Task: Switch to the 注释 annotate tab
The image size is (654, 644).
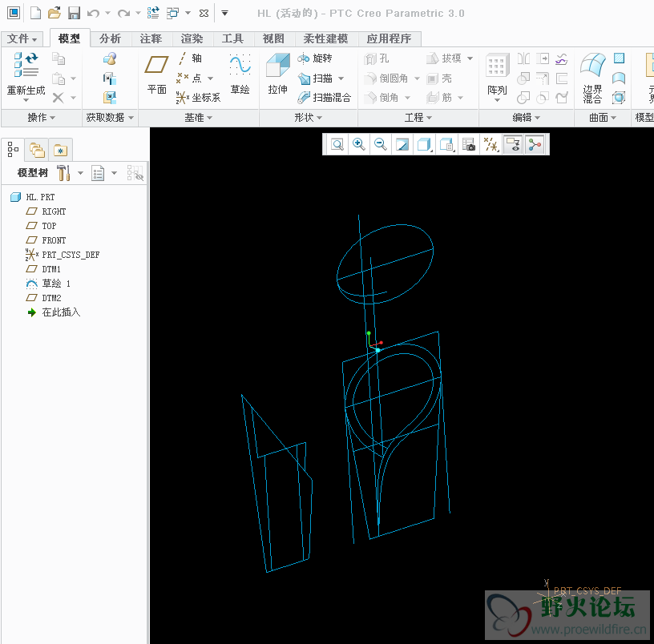Action: click(x=151, y=38)
